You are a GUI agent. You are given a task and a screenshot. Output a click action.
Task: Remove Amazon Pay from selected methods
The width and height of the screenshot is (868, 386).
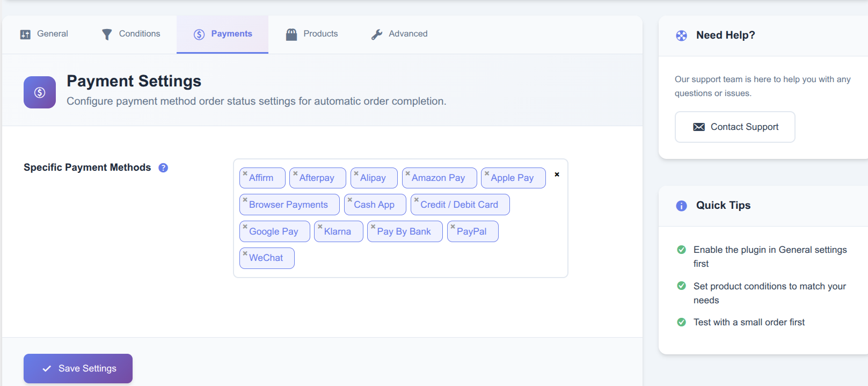coord(407,173)
